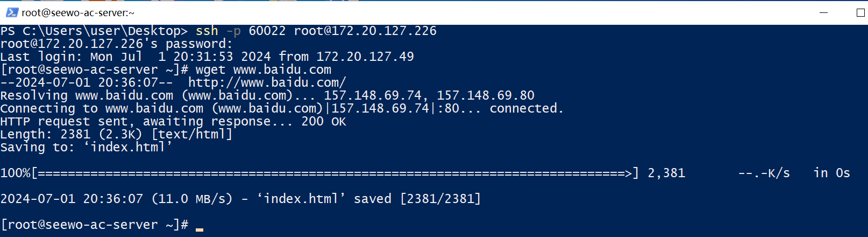The image size is (868, 237).
Task: Click the resolved IP 157.148.69.80
Action: 486,95
